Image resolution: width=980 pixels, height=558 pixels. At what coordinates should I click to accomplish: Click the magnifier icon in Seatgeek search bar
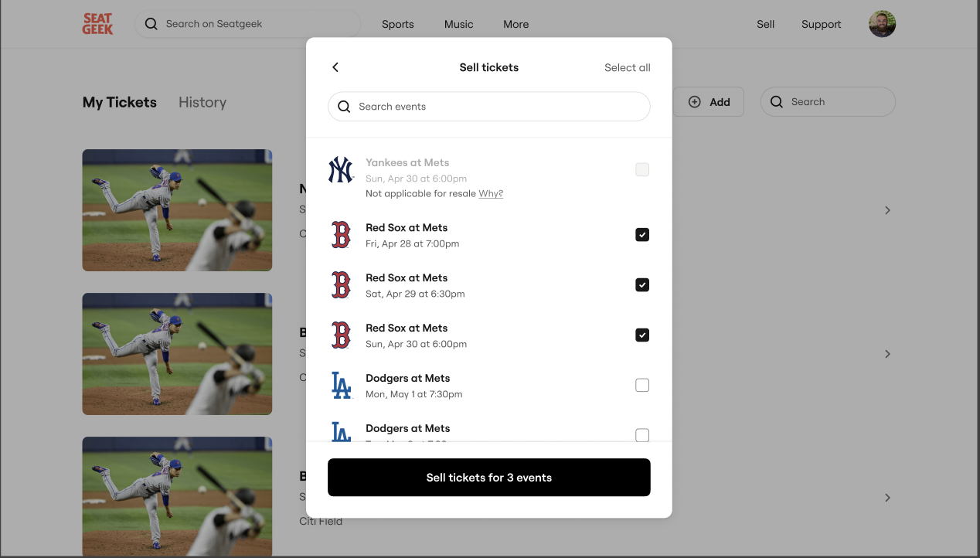click(x=151, y=24)
